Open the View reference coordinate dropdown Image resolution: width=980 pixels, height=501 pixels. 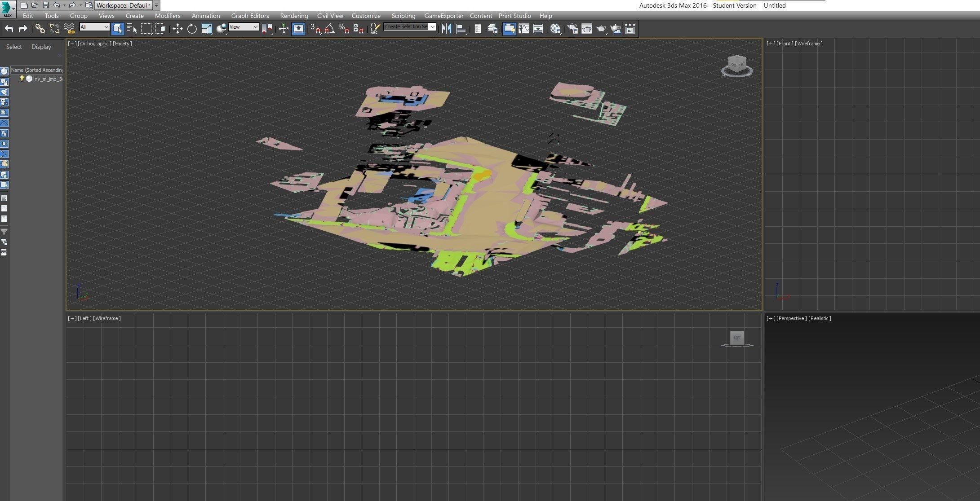coord(244,27)
